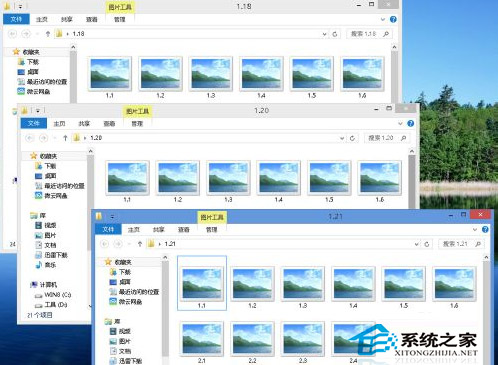Switch to 主页 tab in 1.20 window

[x=59, y=124]
